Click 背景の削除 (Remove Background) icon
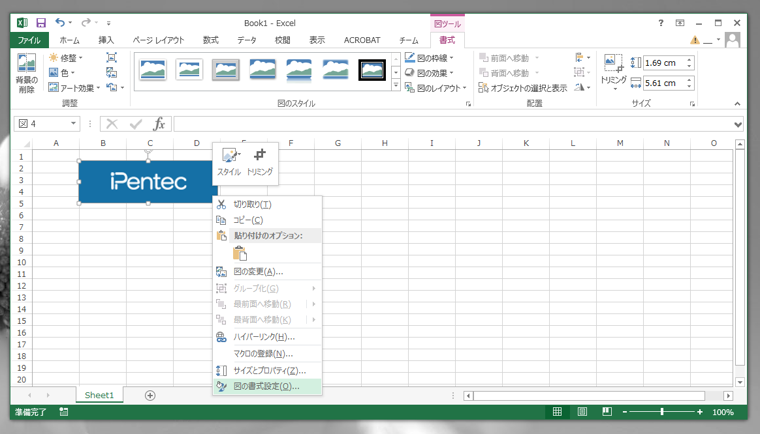The width and height of the screenshot is (760, 434). pos(26,73)
